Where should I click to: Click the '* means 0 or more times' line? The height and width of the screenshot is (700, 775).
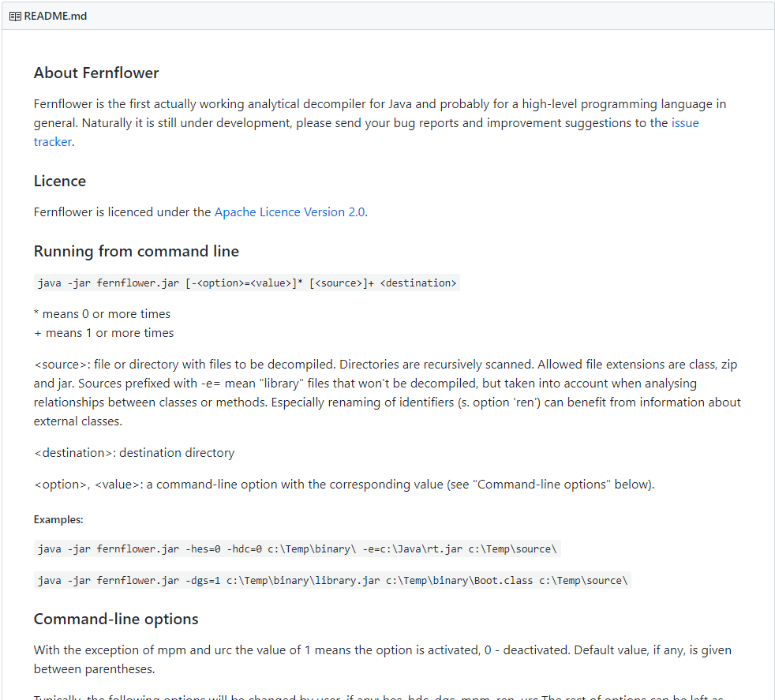[102, 313]
